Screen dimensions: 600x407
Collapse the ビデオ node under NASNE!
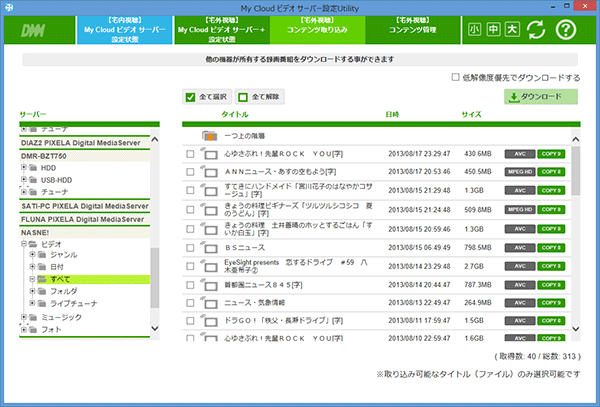pyautogui.click(x=24, y=244)
